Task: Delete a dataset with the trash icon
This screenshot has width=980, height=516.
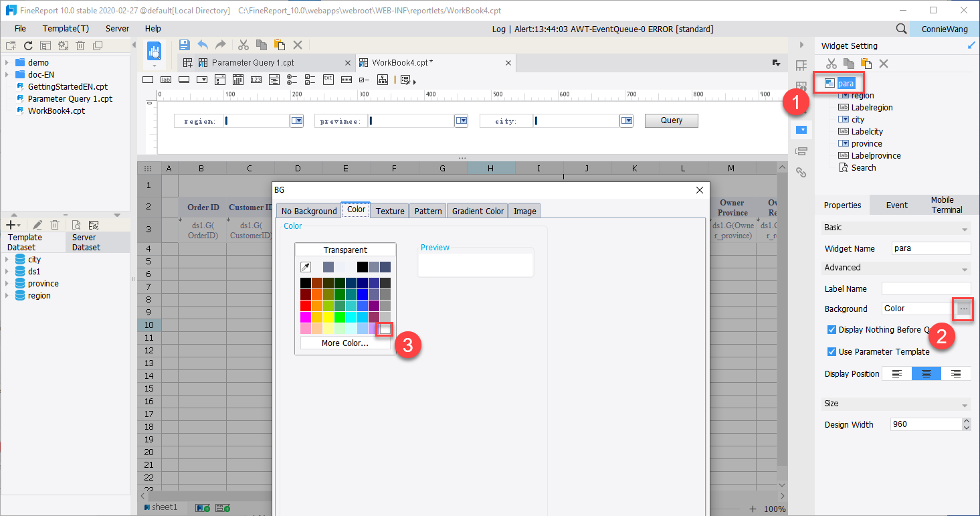Action: click(x=54, y=224)
